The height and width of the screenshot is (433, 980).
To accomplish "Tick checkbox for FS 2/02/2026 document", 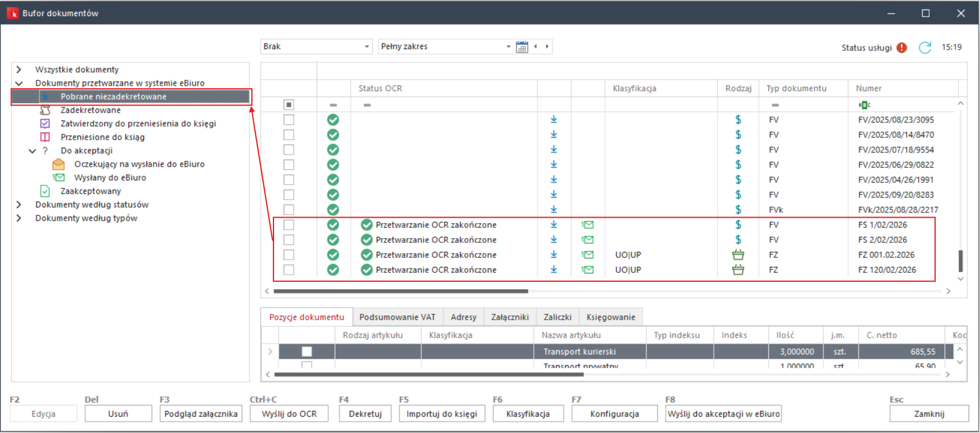I will 289,240.
